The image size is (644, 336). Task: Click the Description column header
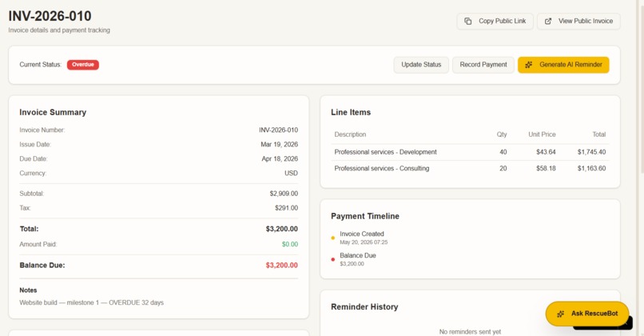click(350, 134)
